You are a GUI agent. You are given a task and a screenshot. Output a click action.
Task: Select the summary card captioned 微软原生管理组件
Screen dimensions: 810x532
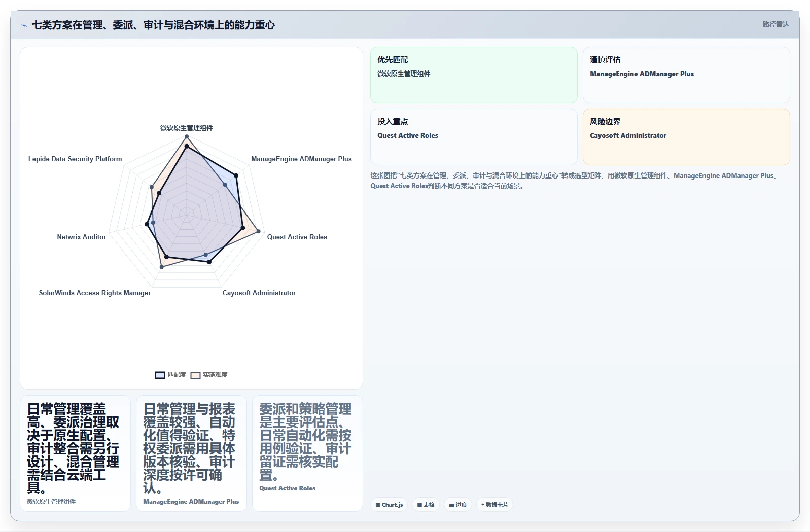[75, 453]
